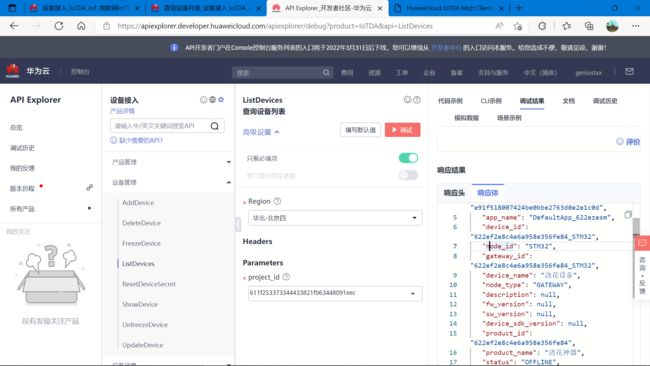Reload the page with the refresh icon
650x366 pixels.
(59, 26)
